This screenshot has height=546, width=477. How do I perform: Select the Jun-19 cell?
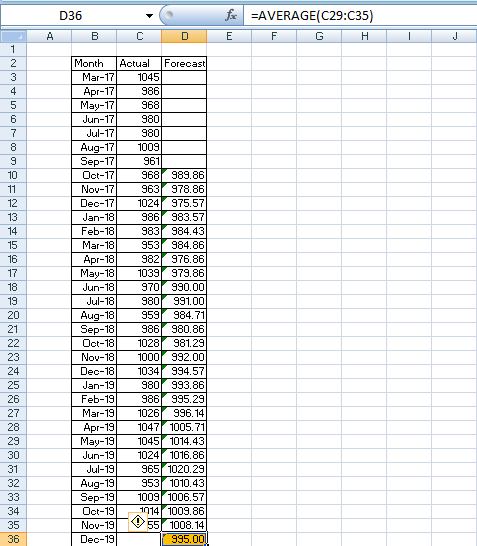(94, 455)
